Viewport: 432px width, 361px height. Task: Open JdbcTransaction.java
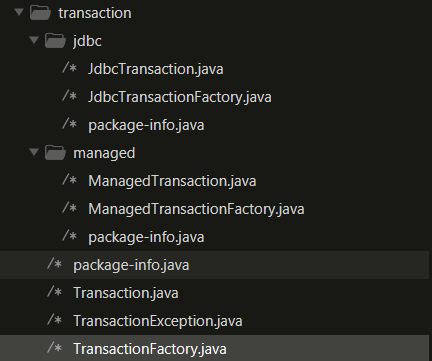pos(156,69)
